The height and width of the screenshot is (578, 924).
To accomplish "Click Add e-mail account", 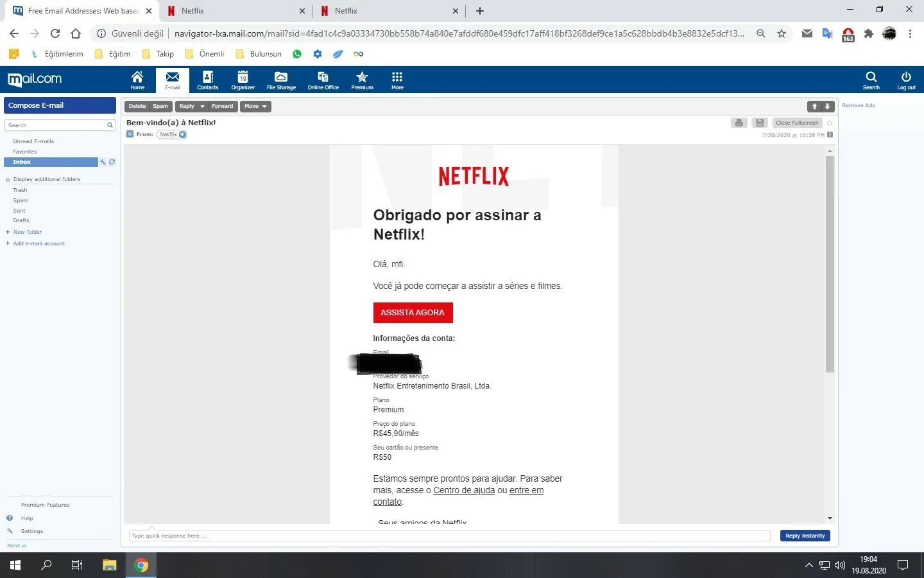I will (x=39, y=243).
